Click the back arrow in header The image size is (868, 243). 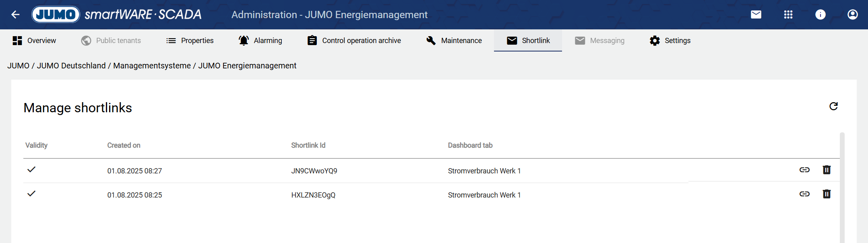click(x=15, y=15)
